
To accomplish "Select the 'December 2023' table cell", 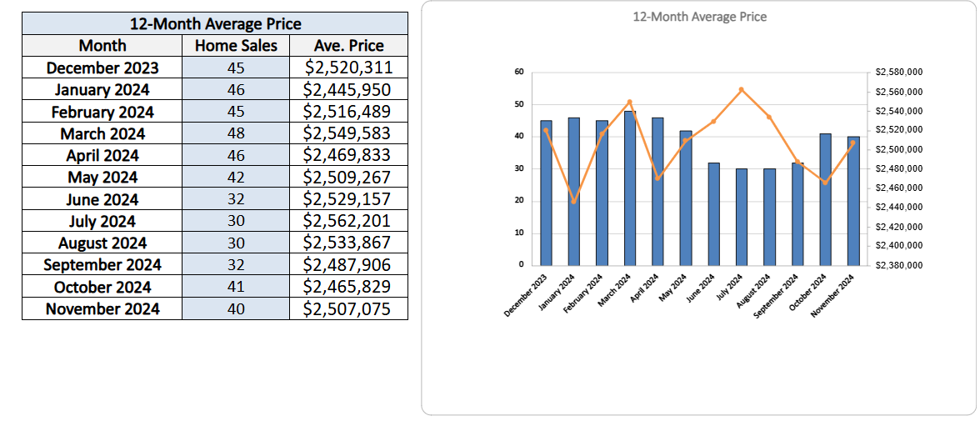I will [x=102, y=68].
